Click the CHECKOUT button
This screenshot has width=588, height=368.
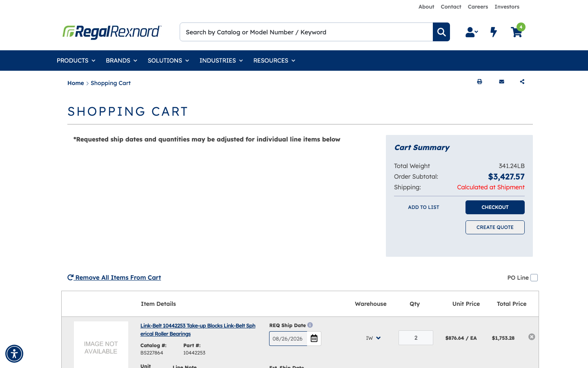click(x=495, y=207)
